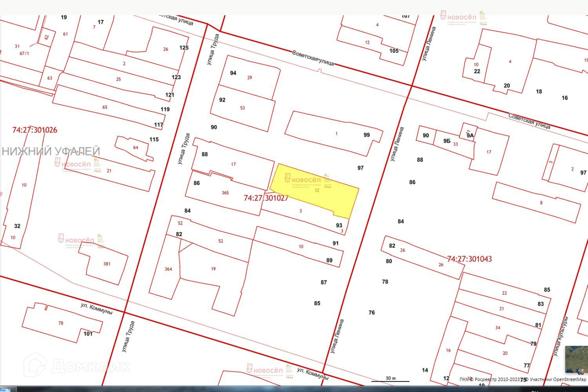Image resolution: width=588 pixels, height=392 pixels.
Task: Click house number 91
Action: point(336,243)
